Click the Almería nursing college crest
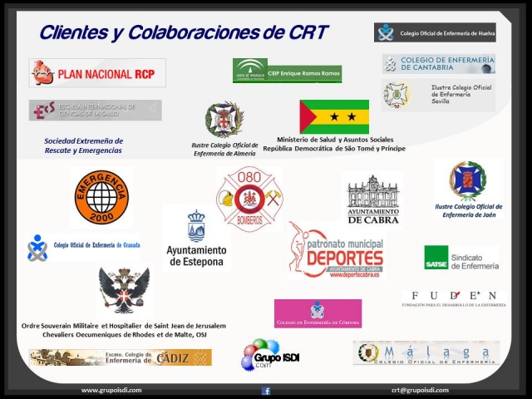The height and width of the screenshot is (399, 532). (224, 120)
